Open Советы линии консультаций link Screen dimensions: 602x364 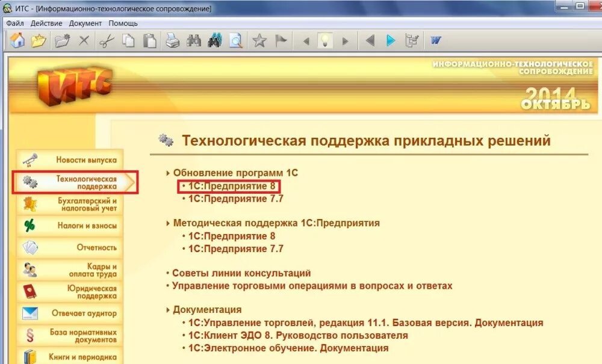[x=241, y=273]
